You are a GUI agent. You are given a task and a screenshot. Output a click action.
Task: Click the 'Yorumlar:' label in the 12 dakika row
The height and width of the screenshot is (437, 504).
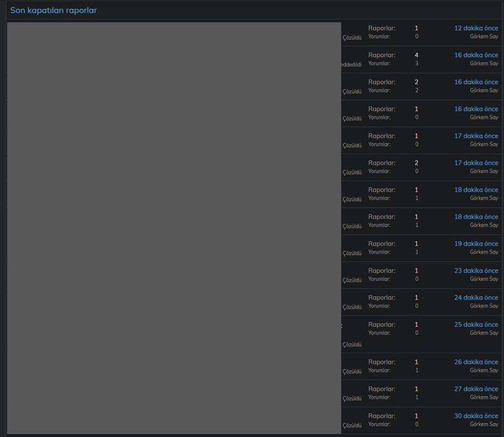tap(379, 36)
